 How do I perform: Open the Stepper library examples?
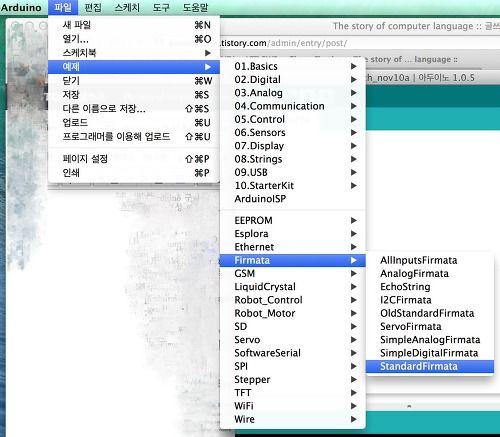pos(293,380)
